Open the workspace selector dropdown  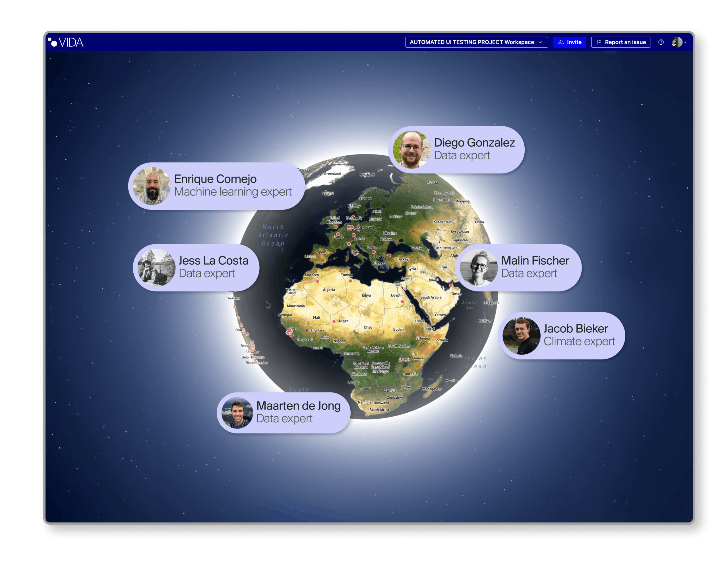476,42
